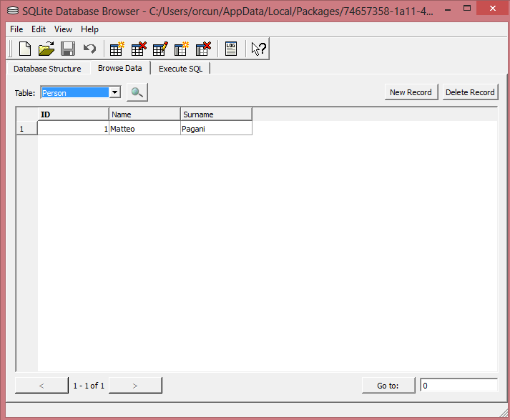Viewport: 510px width, 420px height.
Task: Switch to the Database Structure tab
Action: [x=47, y=69]
